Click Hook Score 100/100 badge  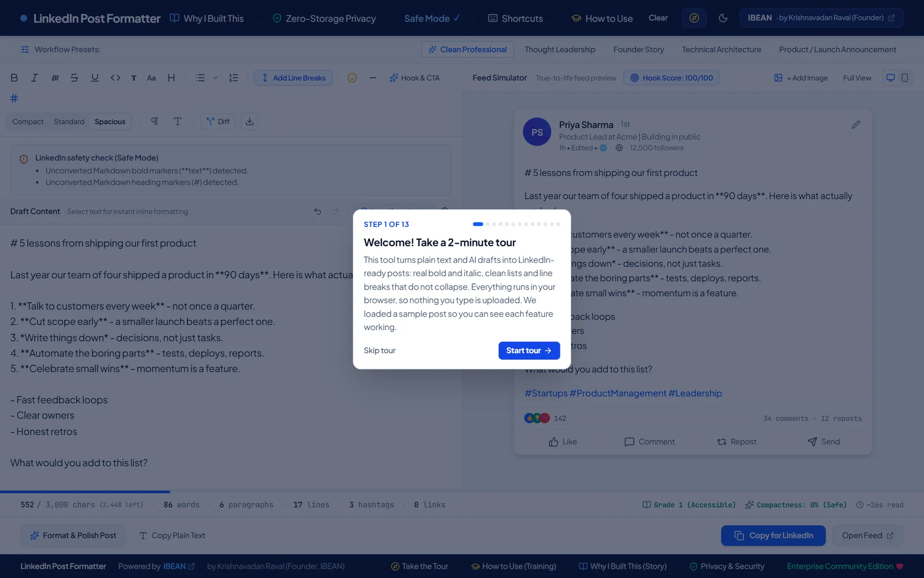point(671,78)
